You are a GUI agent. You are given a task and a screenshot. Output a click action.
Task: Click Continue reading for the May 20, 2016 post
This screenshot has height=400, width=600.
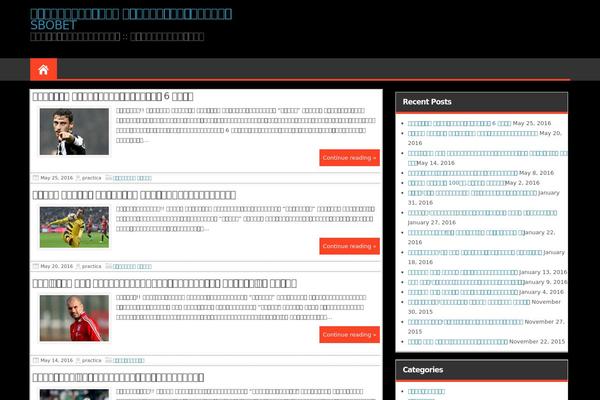pos(349,246)
